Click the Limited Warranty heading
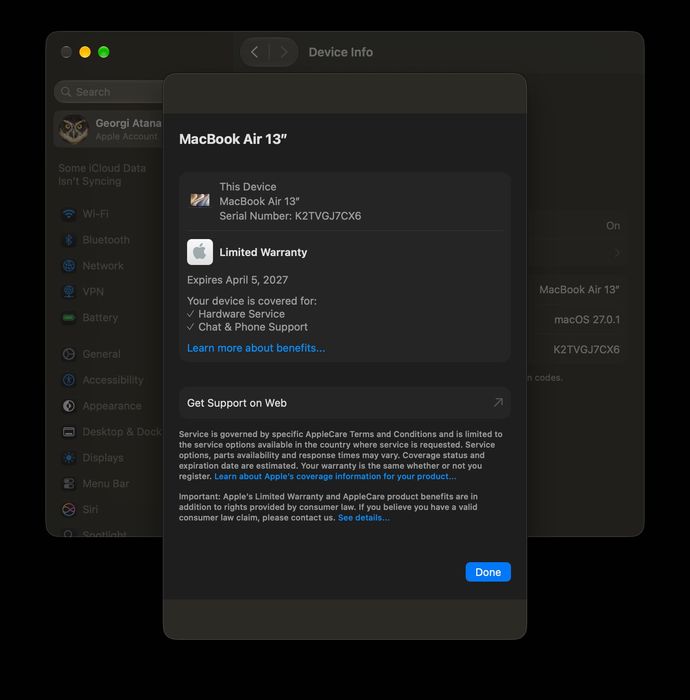Viewport: 690px width, 700px height. coord(263,252)
